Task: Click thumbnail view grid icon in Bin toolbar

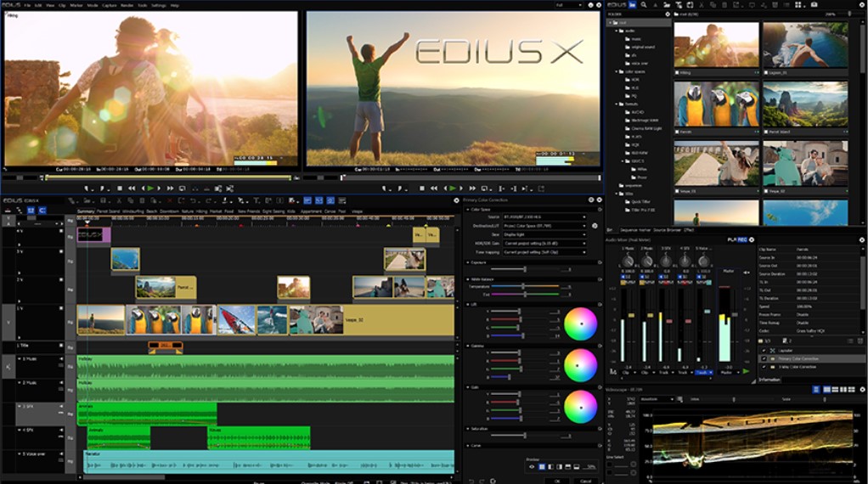Action: (798, 4)
